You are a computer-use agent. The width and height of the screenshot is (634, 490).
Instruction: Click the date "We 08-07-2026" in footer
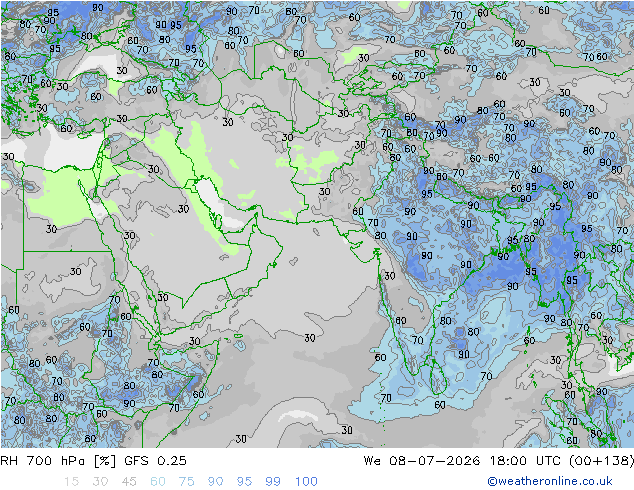coord(422,460)
